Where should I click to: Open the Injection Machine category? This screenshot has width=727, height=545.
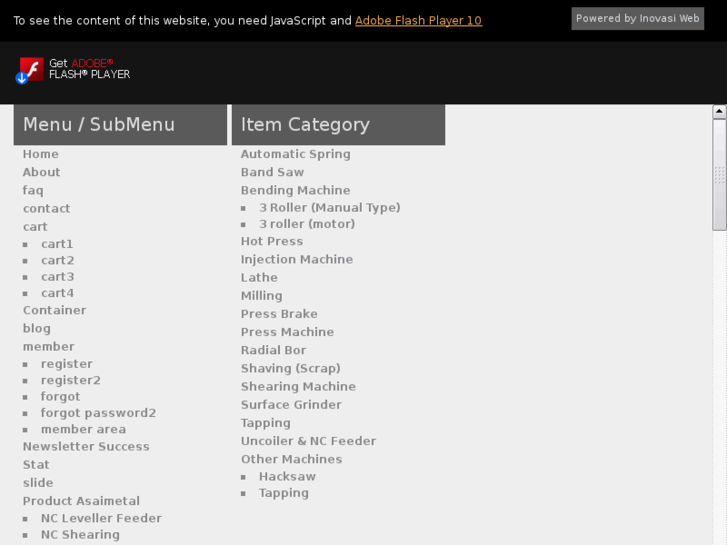(296, 259)
